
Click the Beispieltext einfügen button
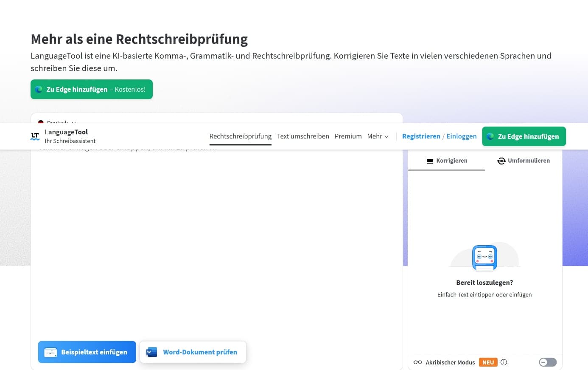coord(87,352)
